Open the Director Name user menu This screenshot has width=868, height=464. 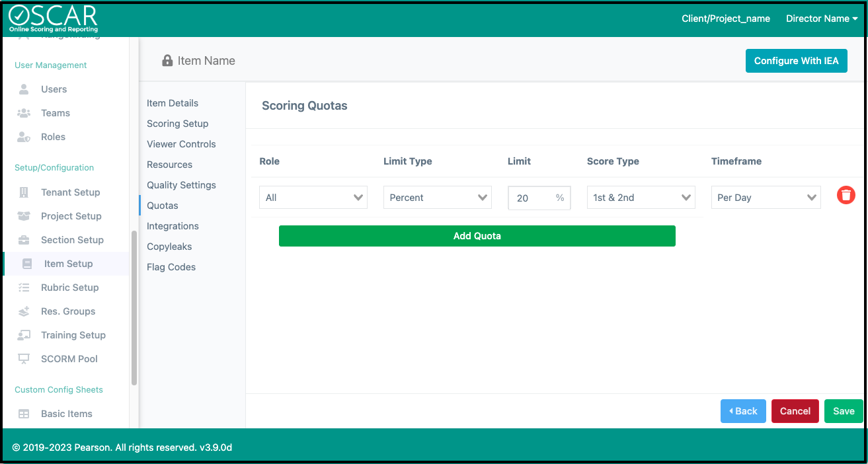(821, 19)
